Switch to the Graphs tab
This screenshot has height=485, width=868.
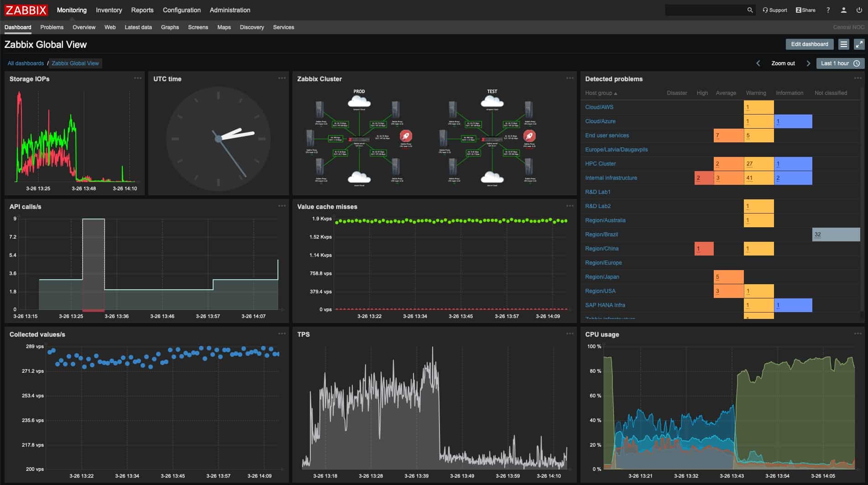[170, 27]
